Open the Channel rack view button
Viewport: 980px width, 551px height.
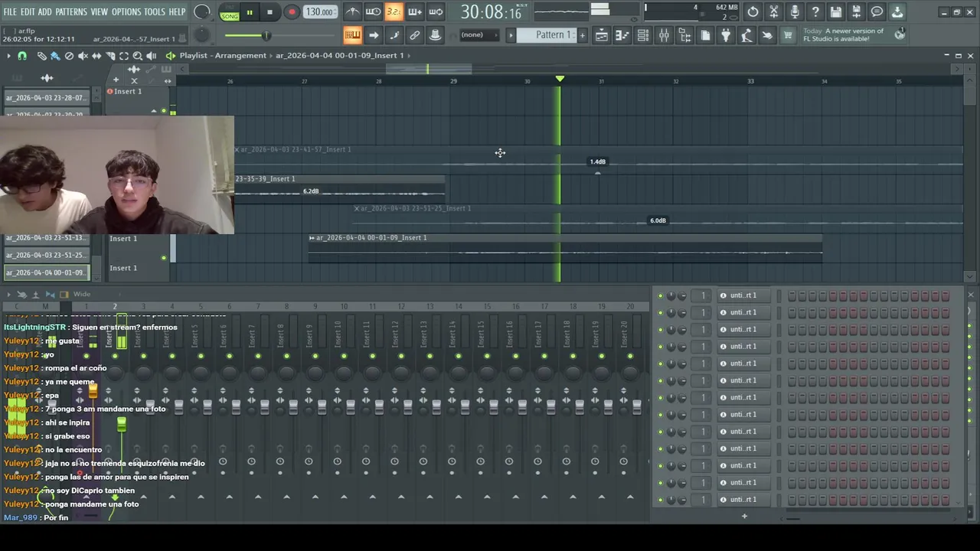tap(643, 35)
